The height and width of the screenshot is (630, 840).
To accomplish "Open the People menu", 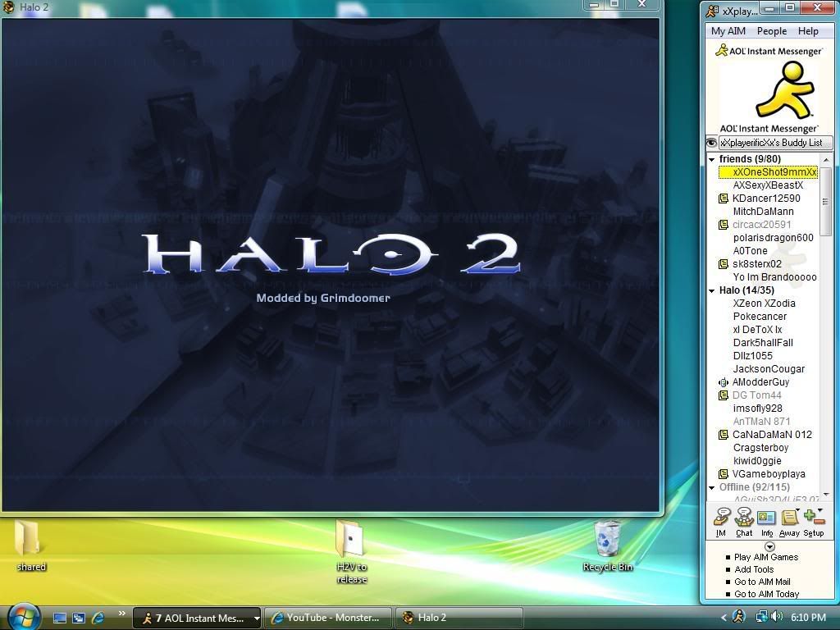I will point(771,31).
